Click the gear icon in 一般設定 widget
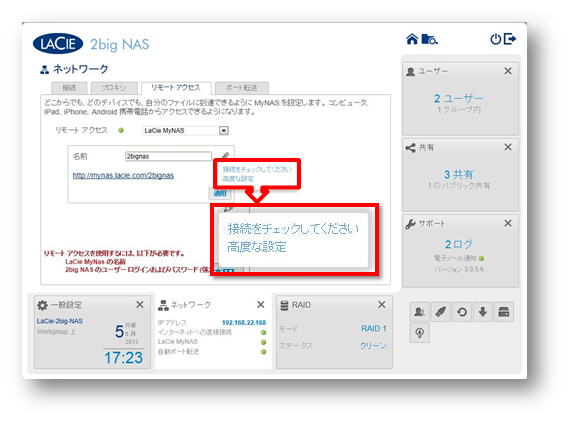Screen dimensions: 569x421 pos(42,305)
